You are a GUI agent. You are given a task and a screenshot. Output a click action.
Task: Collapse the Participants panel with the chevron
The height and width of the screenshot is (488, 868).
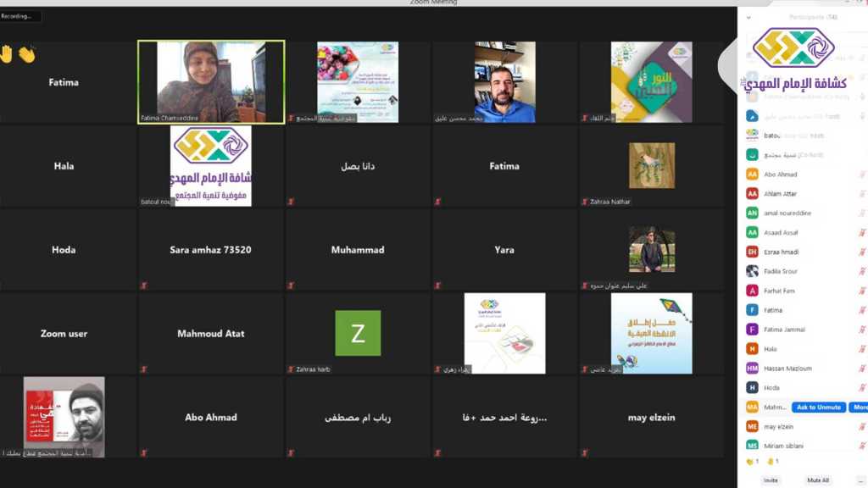[748, 17]
